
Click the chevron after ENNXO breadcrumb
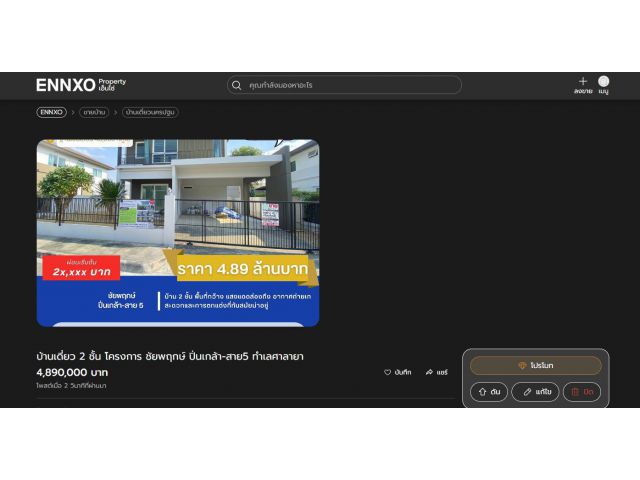click(x=73, y=112)
